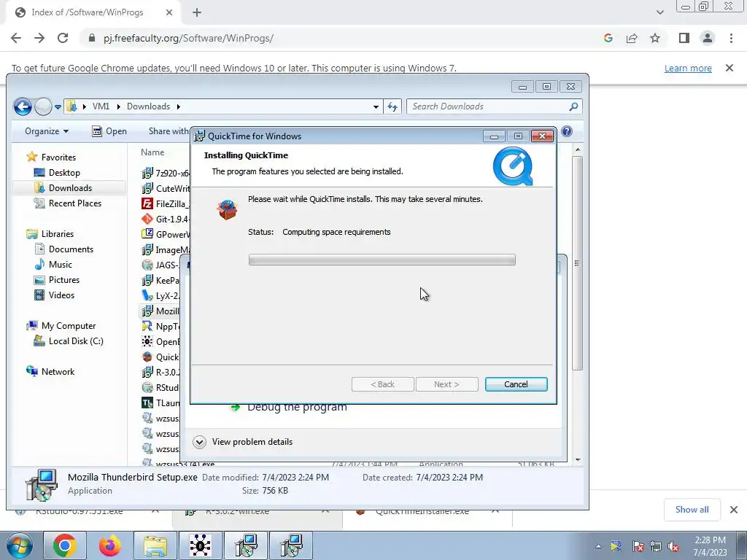Open Videos library
747x560 pixels.
click(x=61, y=295)
